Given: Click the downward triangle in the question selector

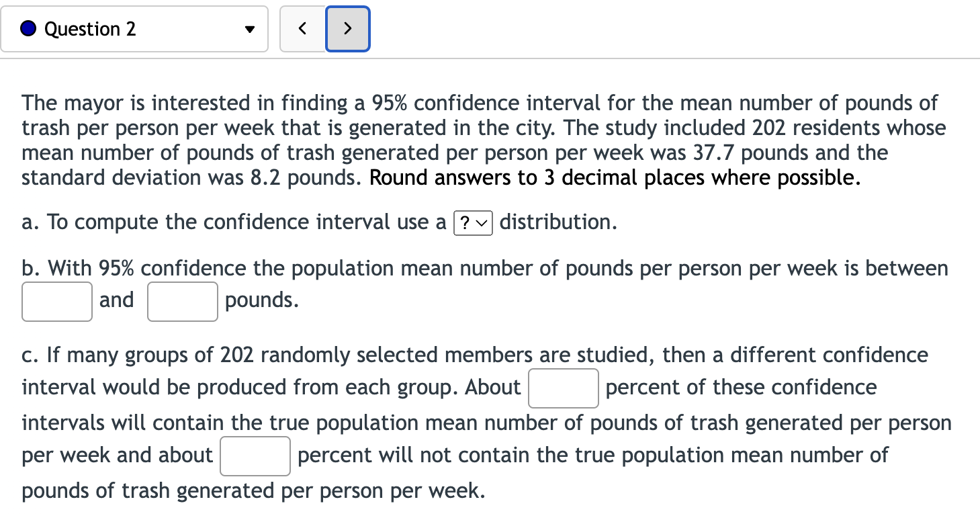Looking at the screenshot, I should pyautogui.click(x=249, y=29).
